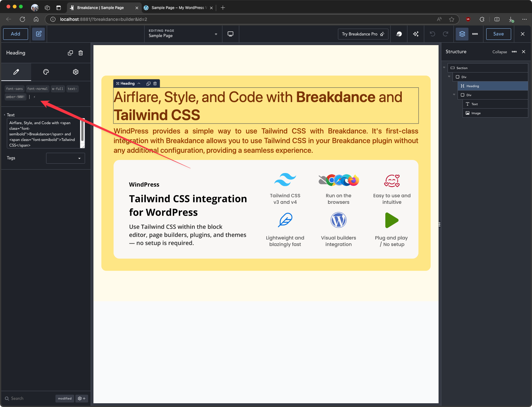
Task: Click the Try Breakdance Pro button
Action: [363, 34]
